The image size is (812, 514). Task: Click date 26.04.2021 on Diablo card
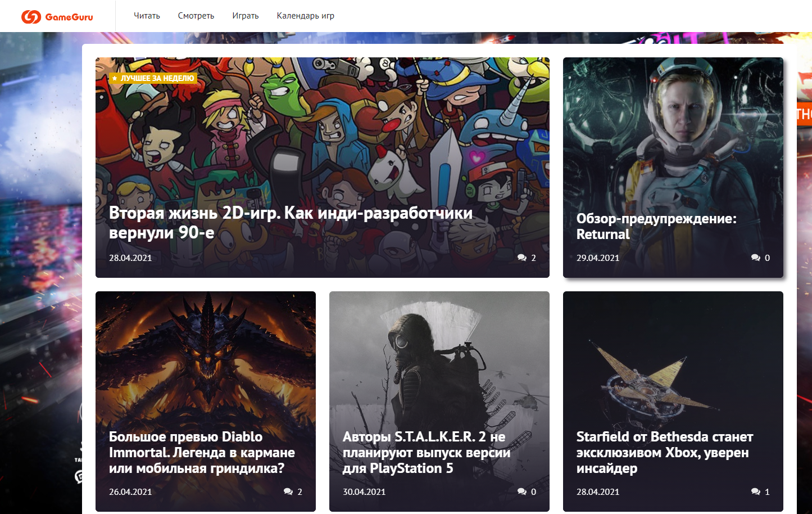pyautogui.click(x=130, y=492)
